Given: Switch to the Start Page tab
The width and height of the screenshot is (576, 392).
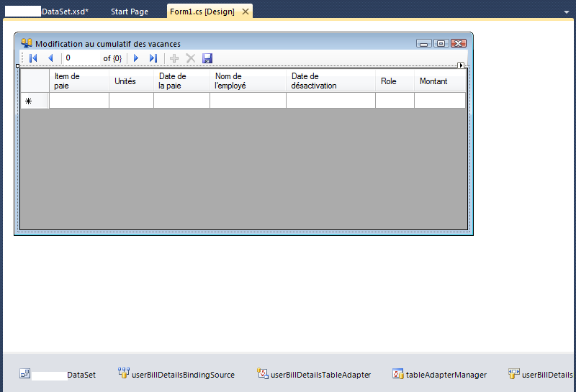Looking at the screenshot, I should [130, 12].
